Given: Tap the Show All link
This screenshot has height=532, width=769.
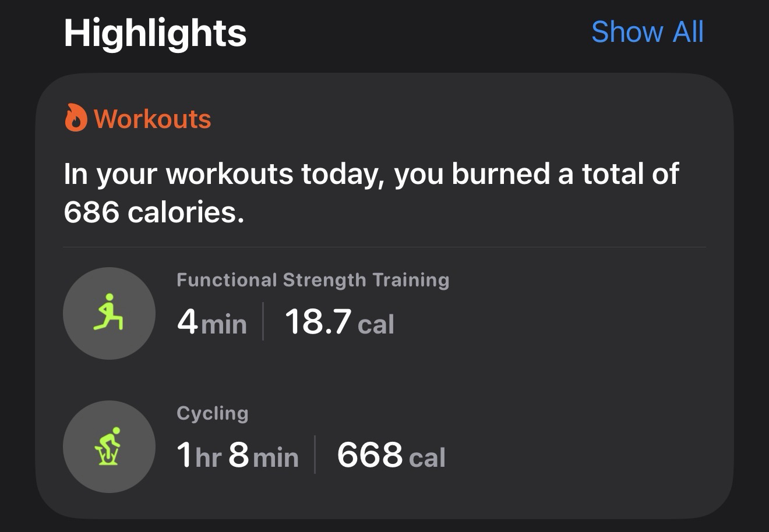Looking at the screenshot, I should point(647,31).
